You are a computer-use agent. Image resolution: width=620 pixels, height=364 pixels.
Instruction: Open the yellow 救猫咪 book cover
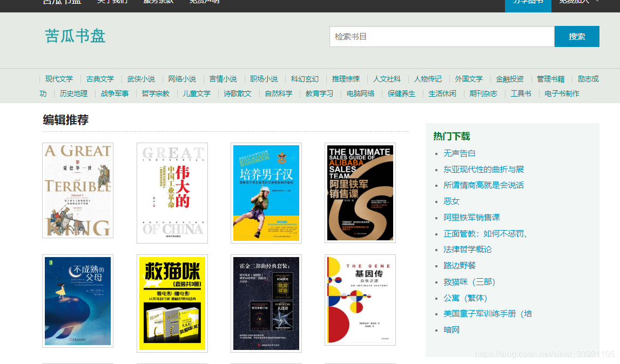click(x=172, y=304)
